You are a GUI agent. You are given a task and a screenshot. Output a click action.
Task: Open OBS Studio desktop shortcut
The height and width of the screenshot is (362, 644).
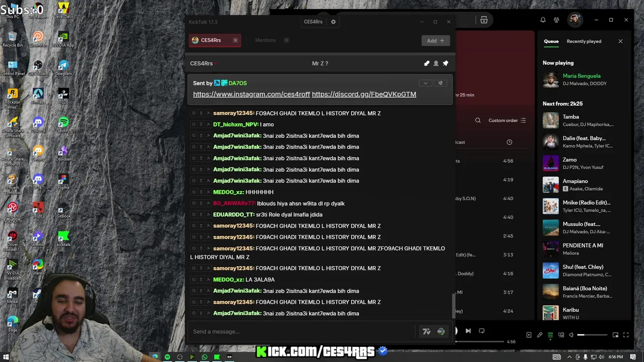tap(38, 68)
